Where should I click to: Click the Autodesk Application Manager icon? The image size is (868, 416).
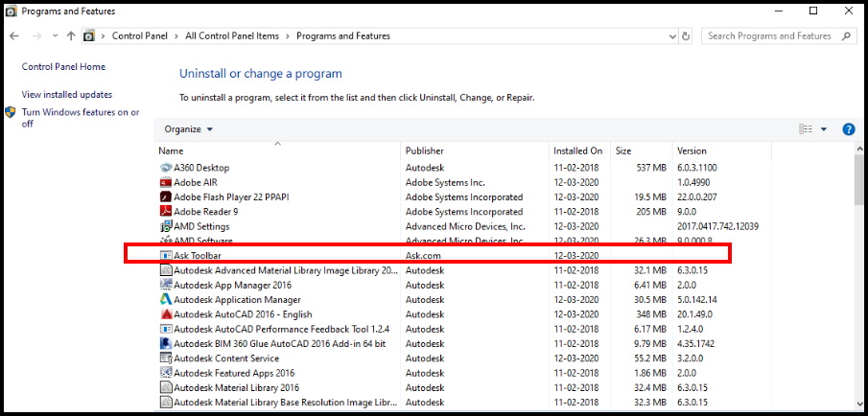click(166, 299)
